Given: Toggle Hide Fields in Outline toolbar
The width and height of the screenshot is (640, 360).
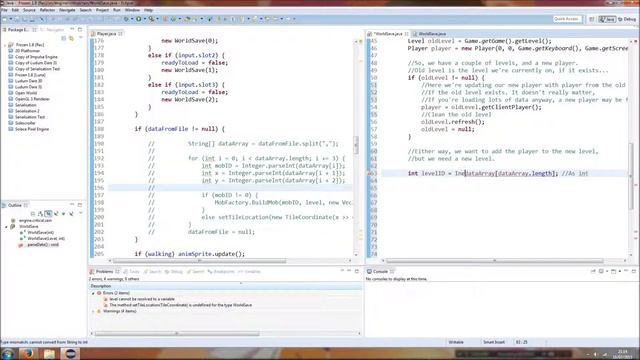Looking at the screenshot, I should [48, 213].
